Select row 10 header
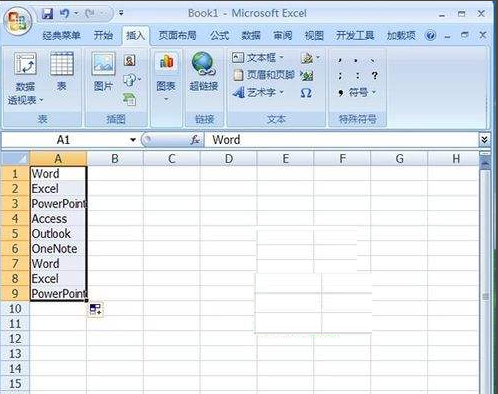498x394 pixels. click(15, 309)
